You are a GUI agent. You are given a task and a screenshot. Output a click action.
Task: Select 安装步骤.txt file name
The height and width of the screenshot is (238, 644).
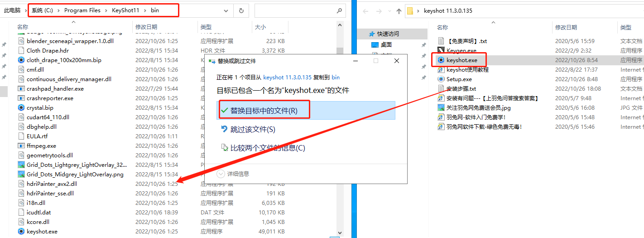461,88
